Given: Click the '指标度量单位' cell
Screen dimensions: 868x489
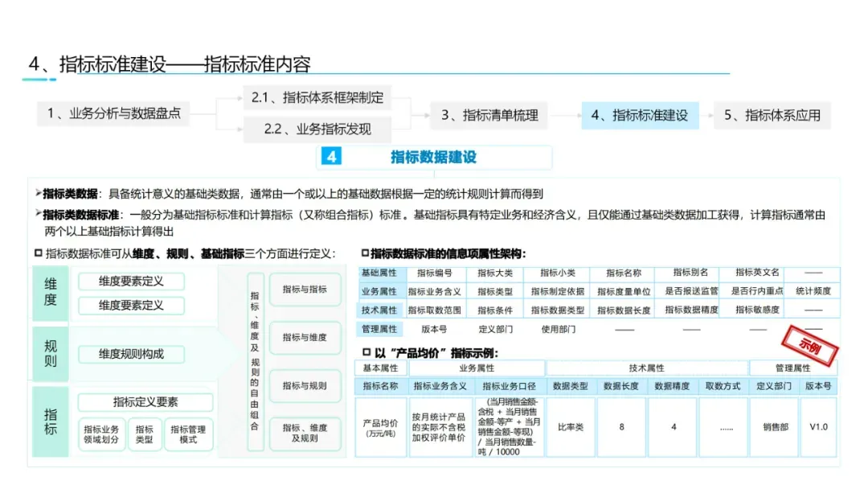Looking at the screenshot, I should coord(624,291).
